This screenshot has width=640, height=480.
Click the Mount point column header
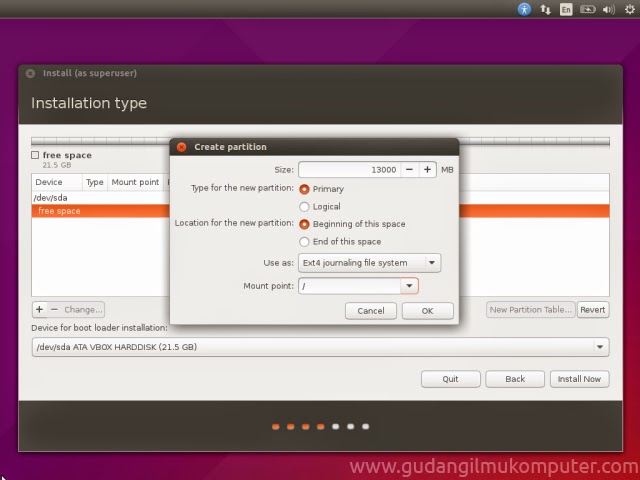[x=135, y=182]
